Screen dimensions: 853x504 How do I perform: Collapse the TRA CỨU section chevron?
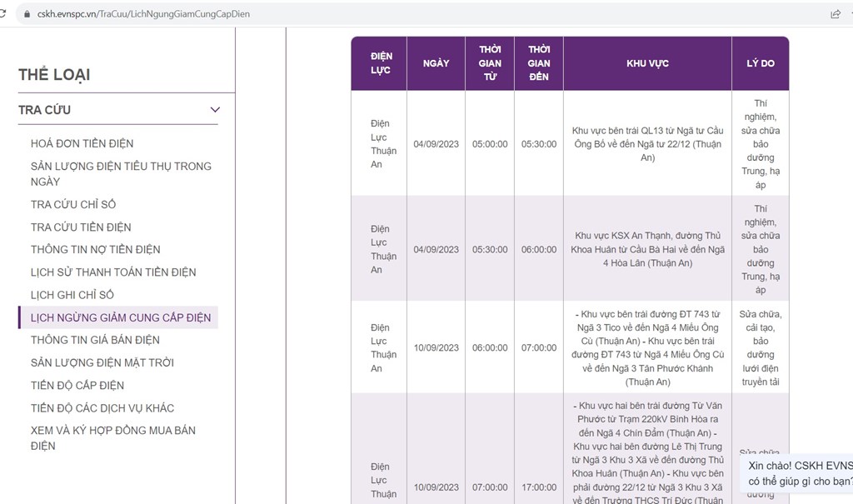(x=216, y=110)
